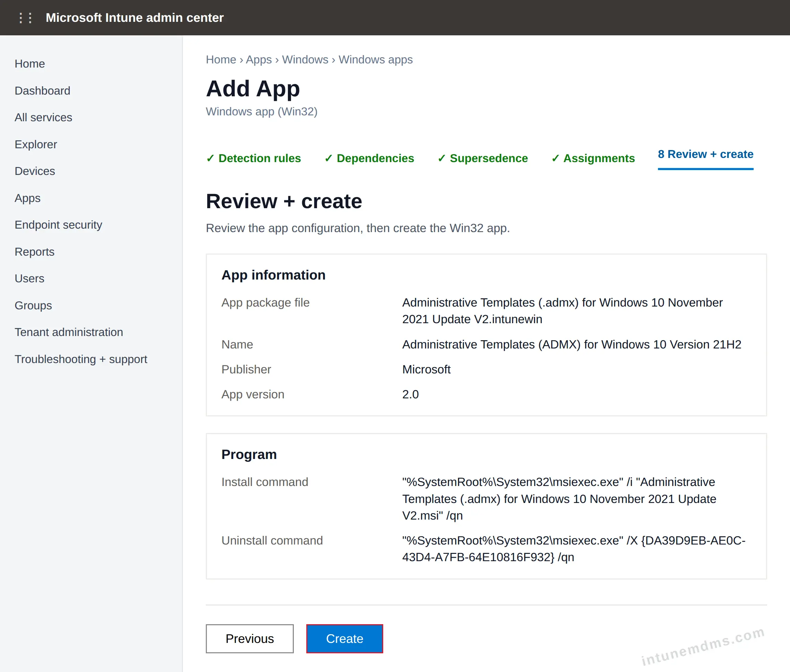Open Explorer in the sidebar
790x672 pixels.
36,144
